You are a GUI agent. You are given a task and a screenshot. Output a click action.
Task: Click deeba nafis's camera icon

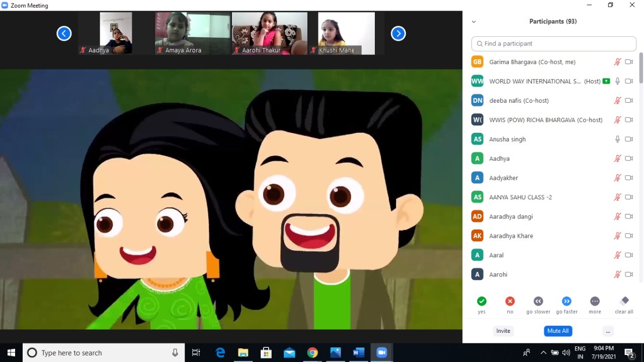[x=629, y=101]
